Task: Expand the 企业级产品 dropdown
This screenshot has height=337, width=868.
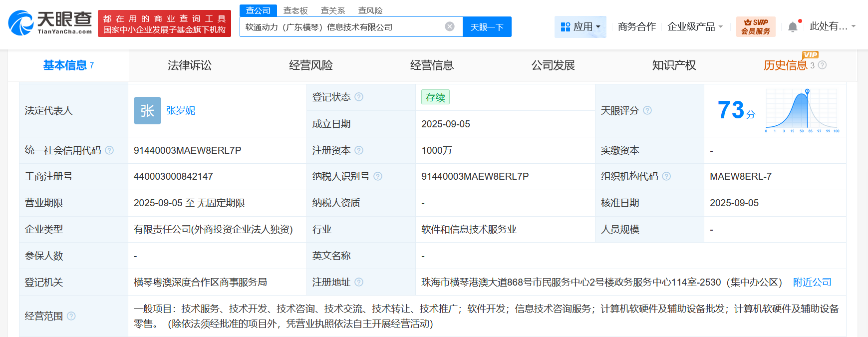Action: [695, 27]
